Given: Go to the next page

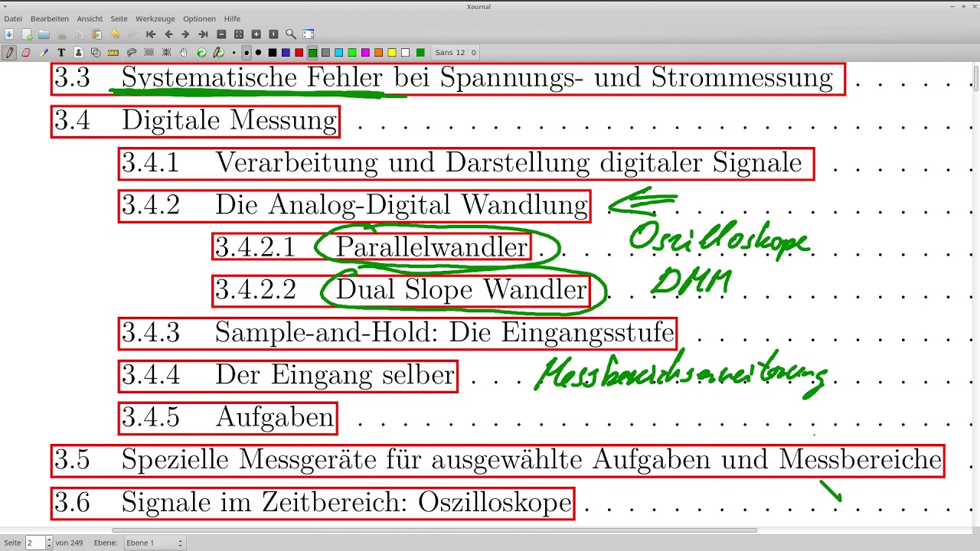Looking at the screenshot, I should 185,34.
